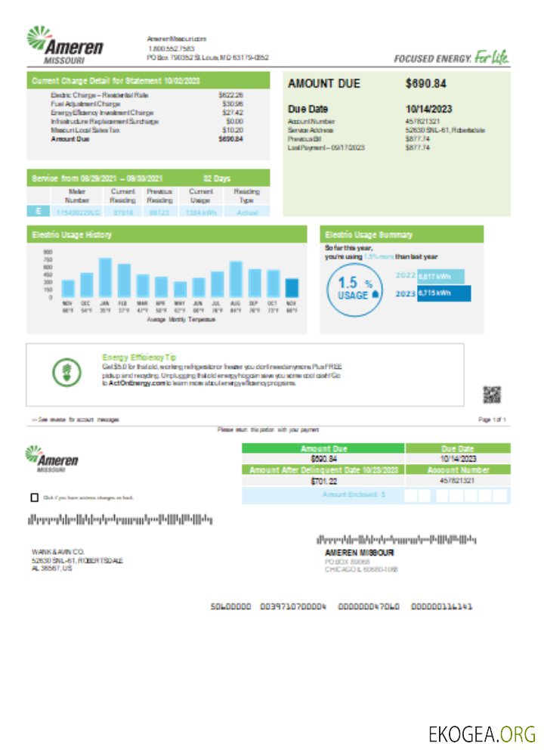The image size is (544, 756).
Task: Click the 1.5% USAGE circle graphic
Action: click(354, 290)
